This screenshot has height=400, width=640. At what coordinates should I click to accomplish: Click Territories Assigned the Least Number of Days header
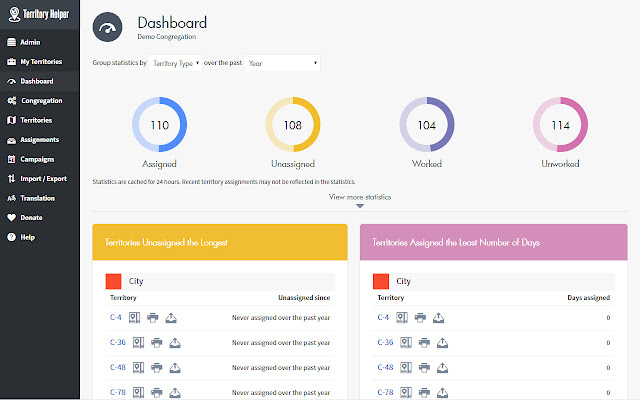[x=493, y=242]
